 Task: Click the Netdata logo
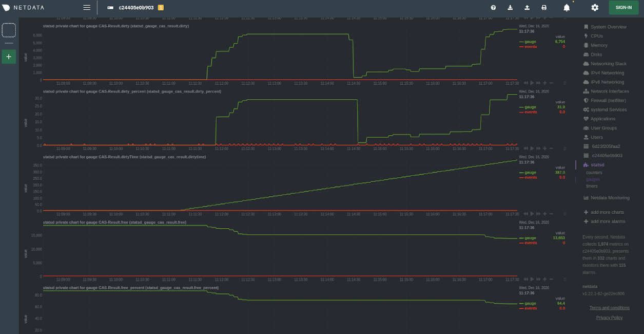click(23, 8)
